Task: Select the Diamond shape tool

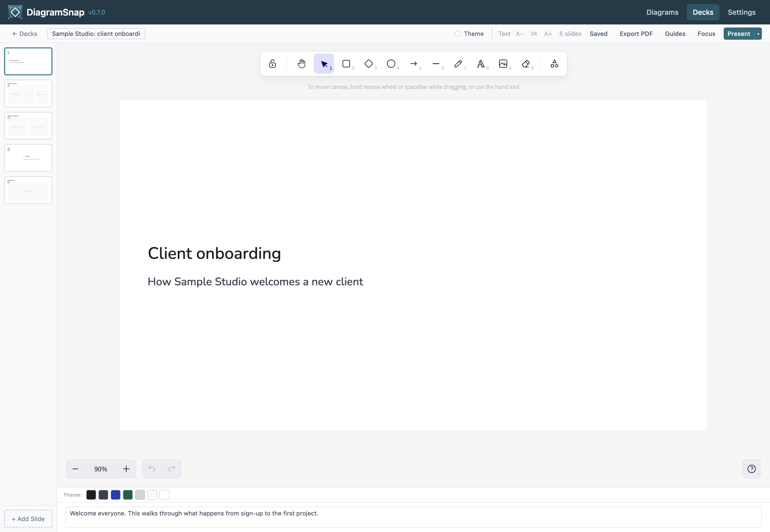Action: point(368,64)
